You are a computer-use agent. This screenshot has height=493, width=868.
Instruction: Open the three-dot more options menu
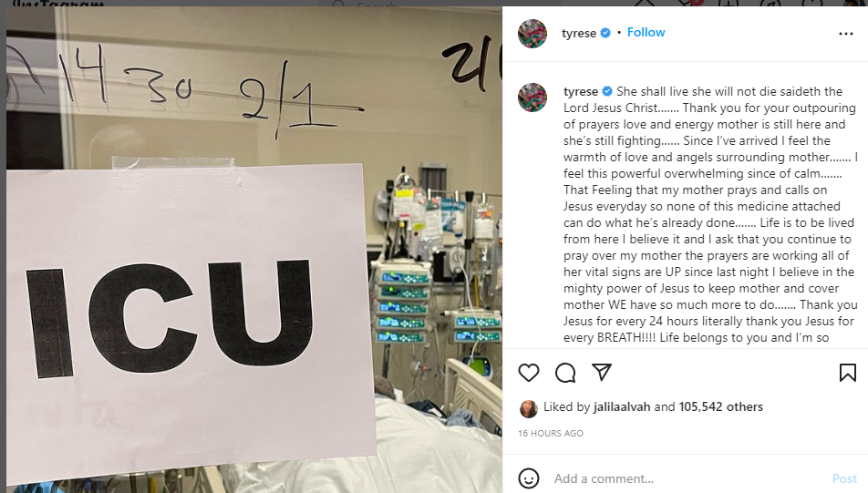[846, 34]
